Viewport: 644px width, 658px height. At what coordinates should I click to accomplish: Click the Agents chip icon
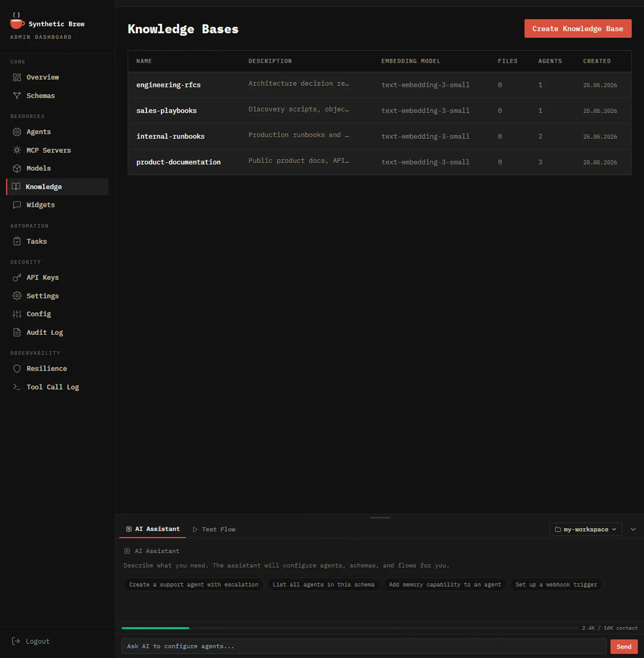(x=17, y=132)
